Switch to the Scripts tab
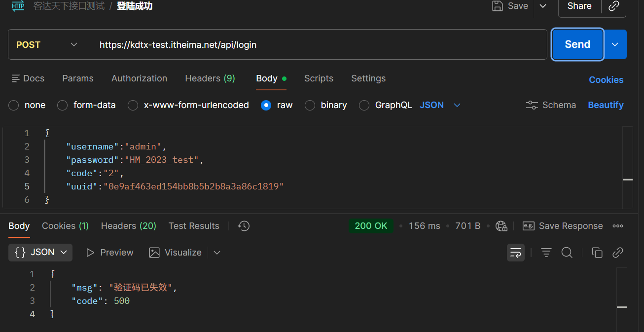 319,78
